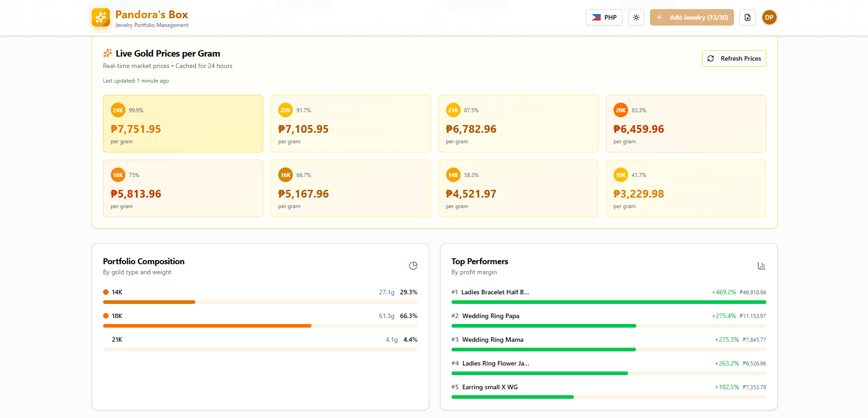Expand the 14K price card details
868x418 pixels.
tap(518, 188)
